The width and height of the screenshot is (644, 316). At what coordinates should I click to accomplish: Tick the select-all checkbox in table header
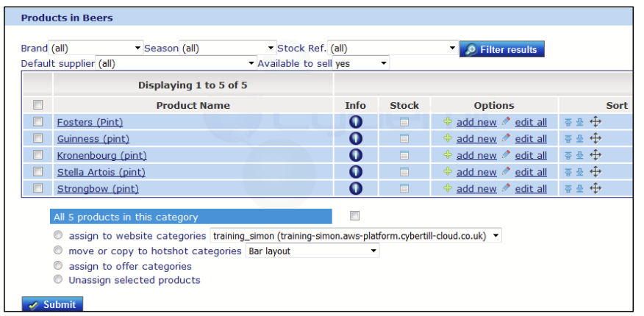pyautogui.click(x=37, y=105)
